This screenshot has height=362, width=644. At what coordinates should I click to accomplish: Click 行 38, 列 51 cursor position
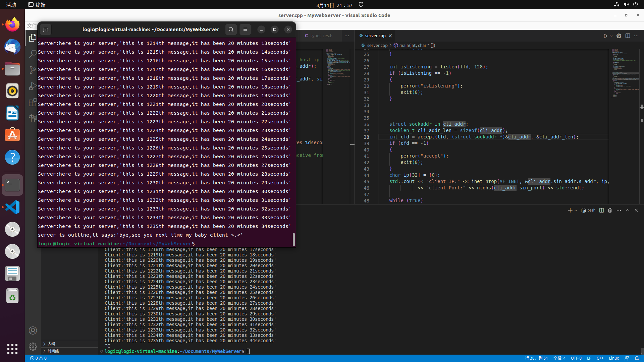click(x=536, y=358)
